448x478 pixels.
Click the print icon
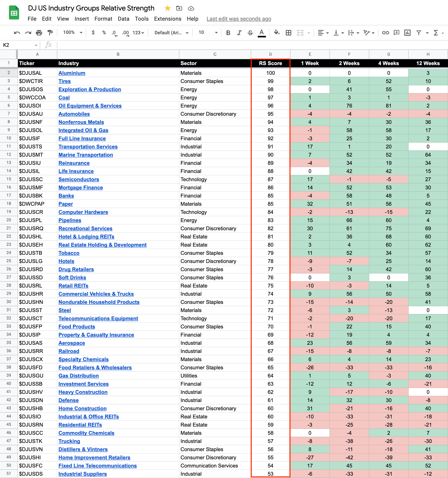click(39, 33)
